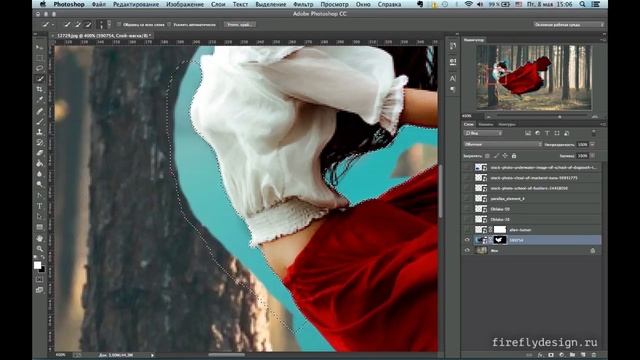Select the Move tool
Image resolution: width=640 pixels, height=360 pixels.
click(40, 48)
